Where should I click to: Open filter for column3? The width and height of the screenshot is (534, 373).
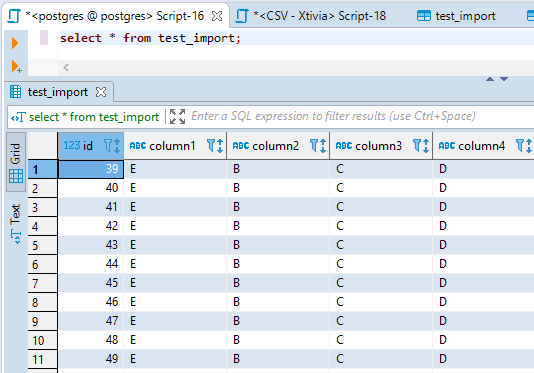tap(417, 145)
